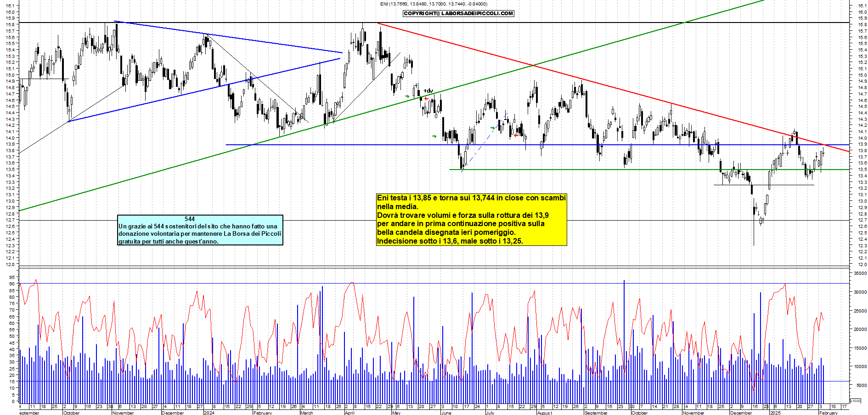Click the 15.8 value on the left price scale
The width and height of the screenshot is (868, 415).
tap(11, 24)
